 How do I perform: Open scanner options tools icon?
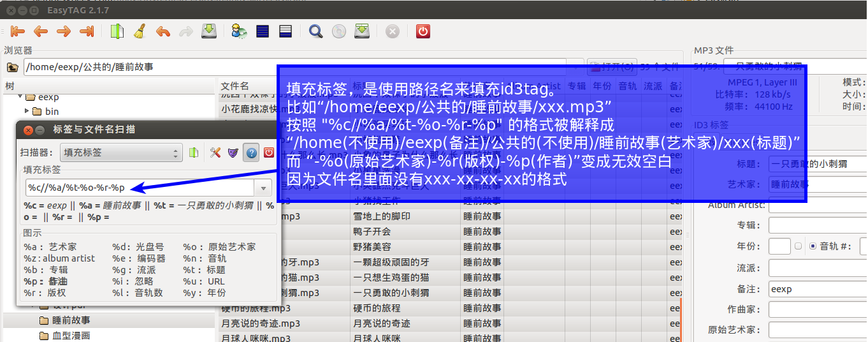tap(215, 152)
